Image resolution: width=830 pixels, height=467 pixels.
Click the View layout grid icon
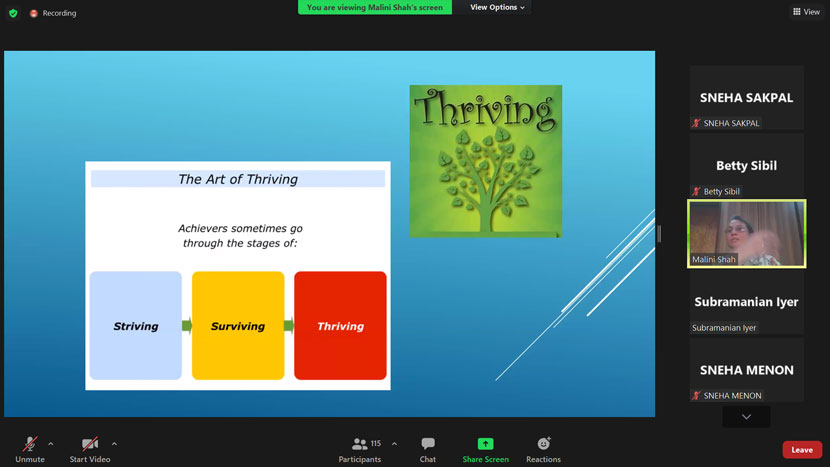click(797, 12)
